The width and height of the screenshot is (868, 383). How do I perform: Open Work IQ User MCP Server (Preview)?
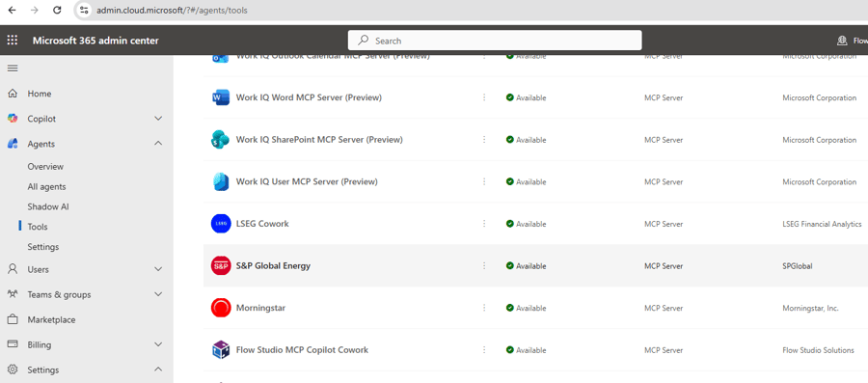click(307, 181)
